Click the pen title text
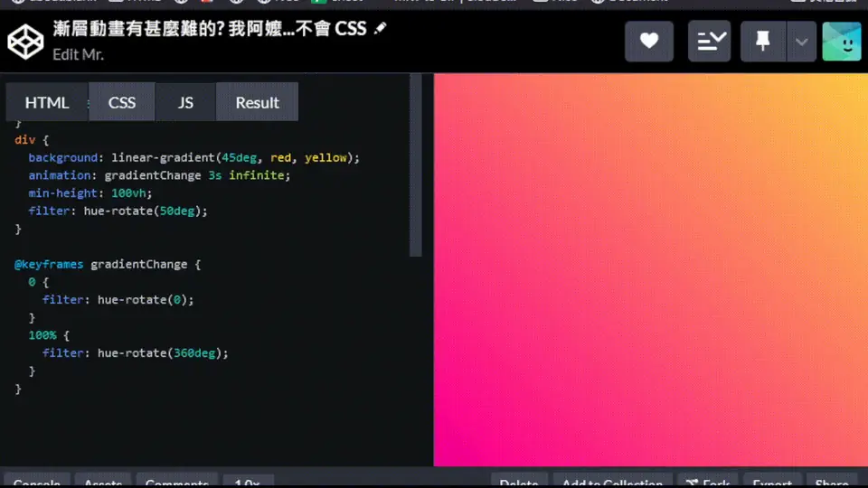Viewport: 868px width, 488px height. (210, 28)
